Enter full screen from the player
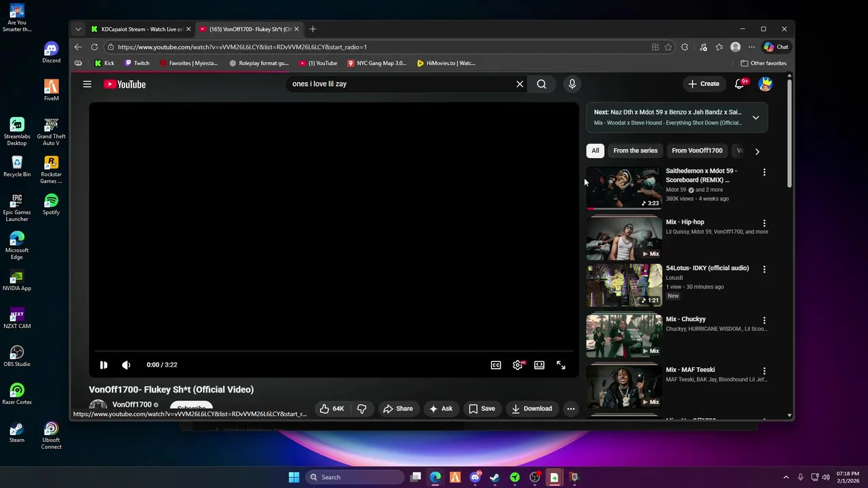This screenshot has height=488, width=868. pos(561,365)
